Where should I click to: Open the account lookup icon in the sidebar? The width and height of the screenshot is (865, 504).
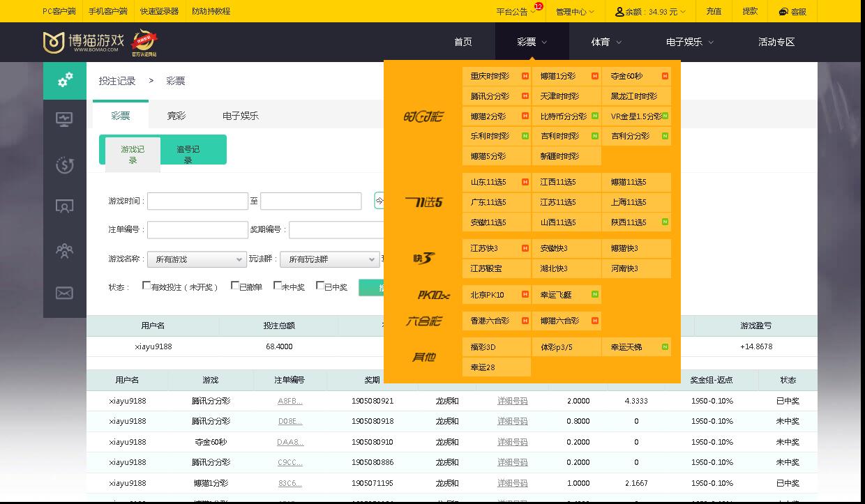tap(65, 206)
